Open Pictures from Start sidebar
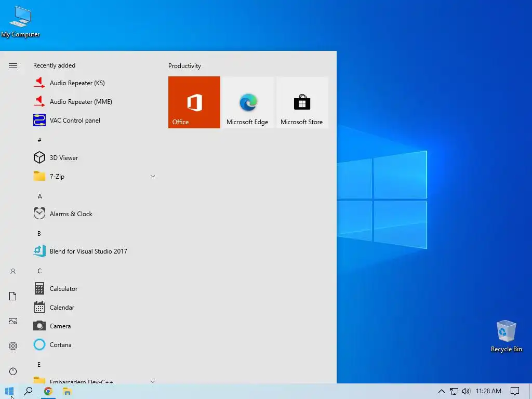This screenshot has height=399, width=532. tap(13, 321)
